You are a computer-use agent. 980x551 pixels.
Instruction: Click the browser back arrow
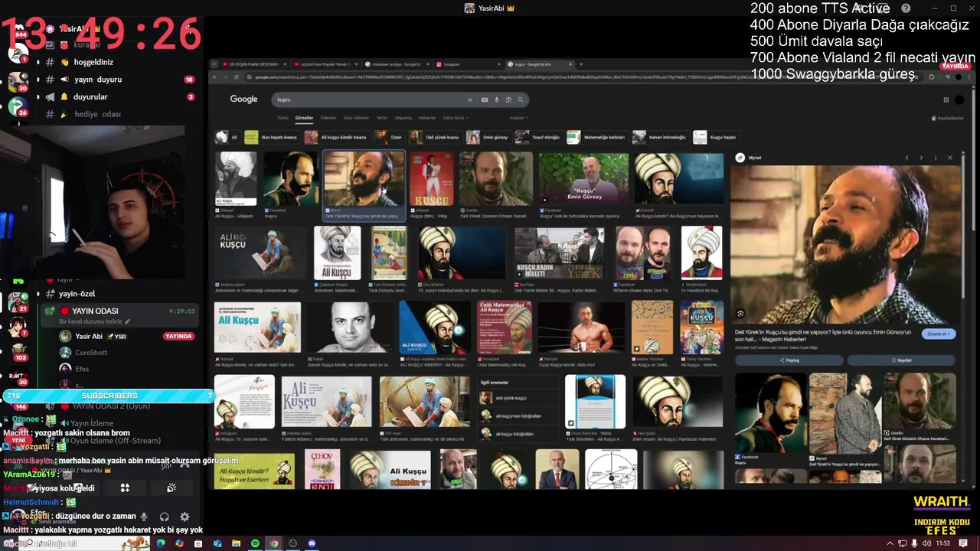(x=215, y=77)
